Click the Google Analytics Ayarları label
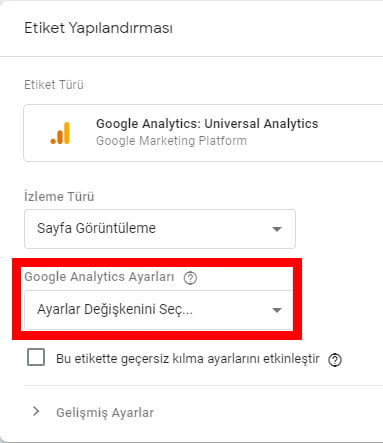383x443 pixels. [99, 277]
